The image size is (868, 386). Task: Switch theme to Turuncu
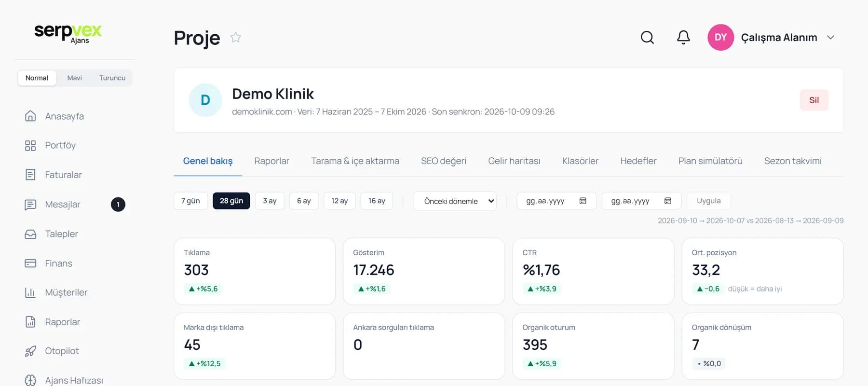coord(112,78)
